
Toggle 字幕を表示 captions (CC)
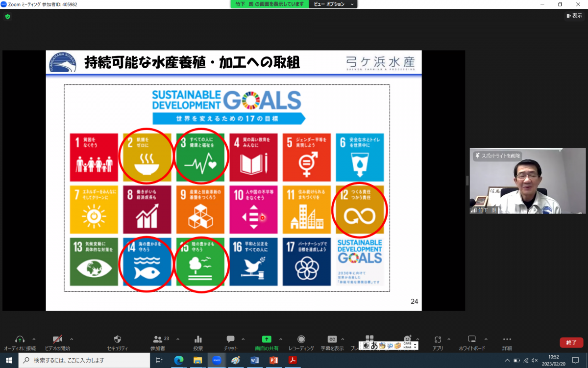click(332, 339)
